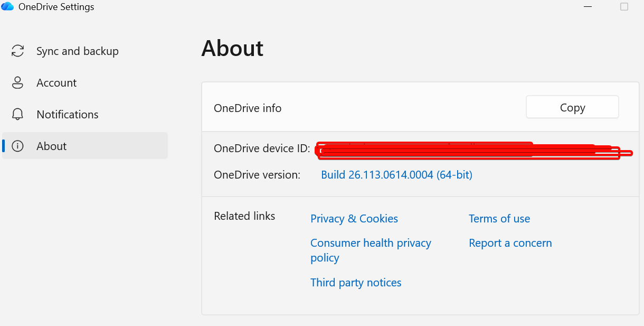Screen dimensions: 644x326
Task: Open the Build 26.113.0614.0004 version link
Action: (396, 175)
